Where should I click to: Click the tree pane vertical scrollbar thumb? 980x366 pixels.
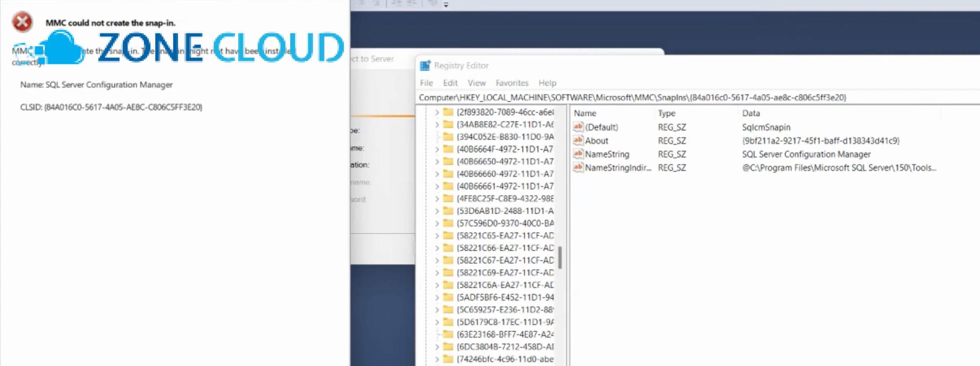pos(560,257)
